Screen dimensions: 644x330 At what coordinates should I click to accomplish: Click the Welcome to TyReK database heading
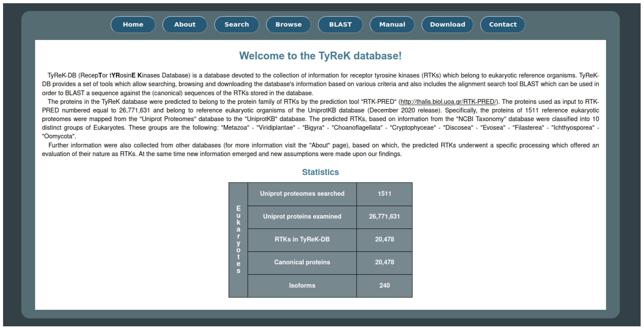pos(320,56)
